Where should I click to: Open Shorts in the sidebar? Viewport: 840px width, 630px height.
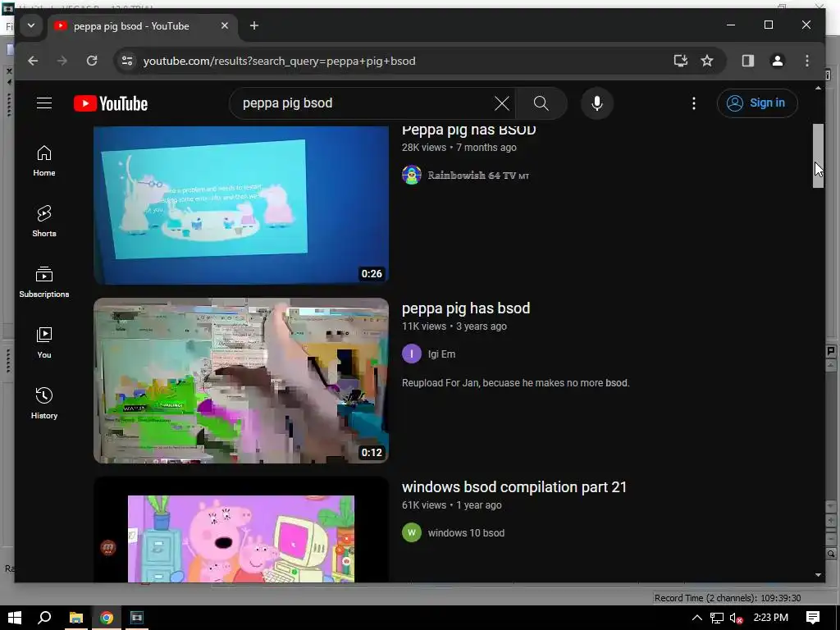44,221
